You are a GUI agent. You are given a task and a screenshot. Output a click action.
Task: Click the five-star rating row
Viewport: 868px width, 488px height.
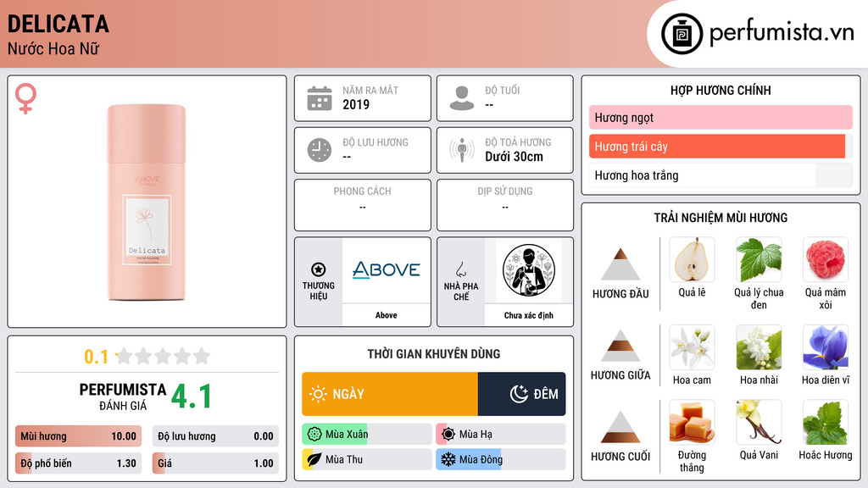(x=164, y=356)
